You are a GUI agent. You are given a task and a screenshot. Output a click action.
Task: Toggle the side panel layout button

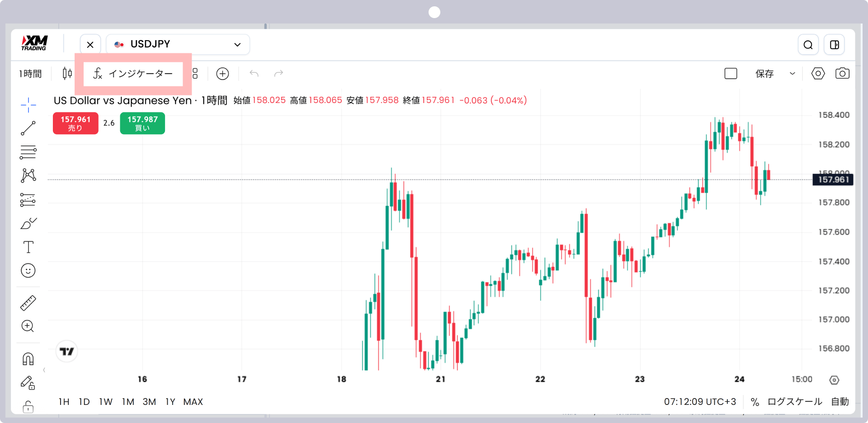(835, 45)
